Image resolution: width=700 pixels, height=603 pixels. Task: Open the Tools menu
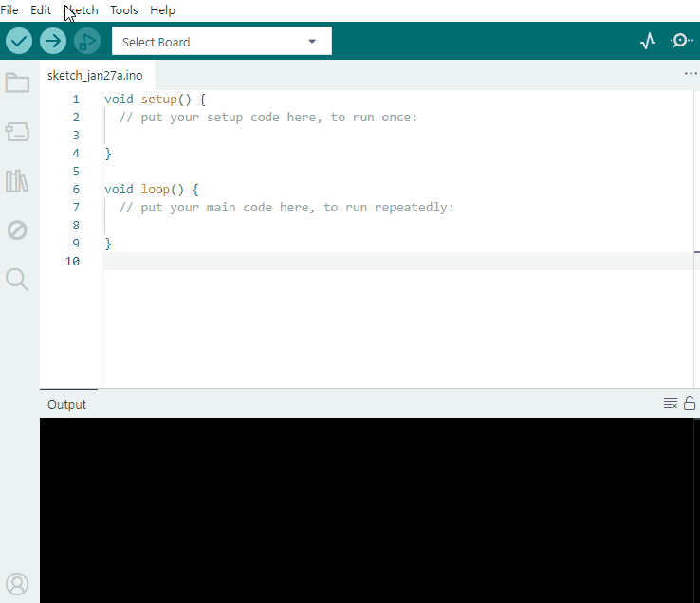coord(124,9)
